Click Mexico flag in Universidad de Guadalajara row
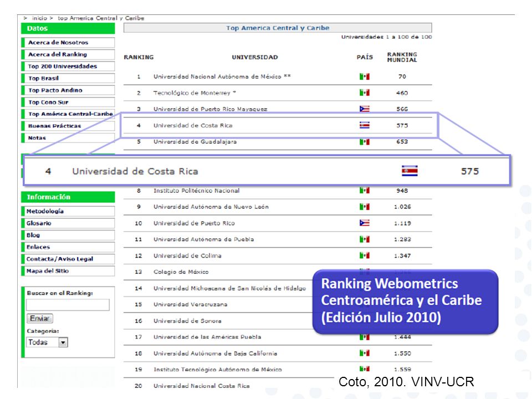 point(365,141)
